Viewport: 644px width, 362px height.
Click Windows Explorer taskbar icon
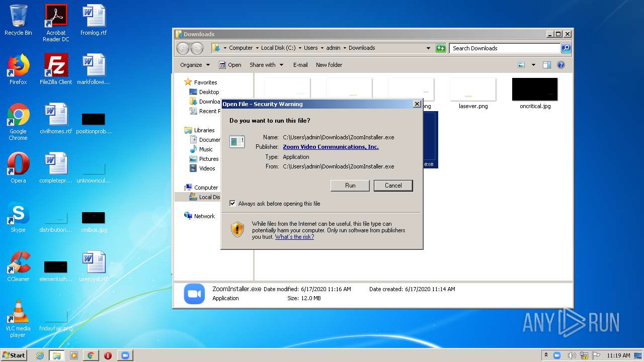coord(56,355)
